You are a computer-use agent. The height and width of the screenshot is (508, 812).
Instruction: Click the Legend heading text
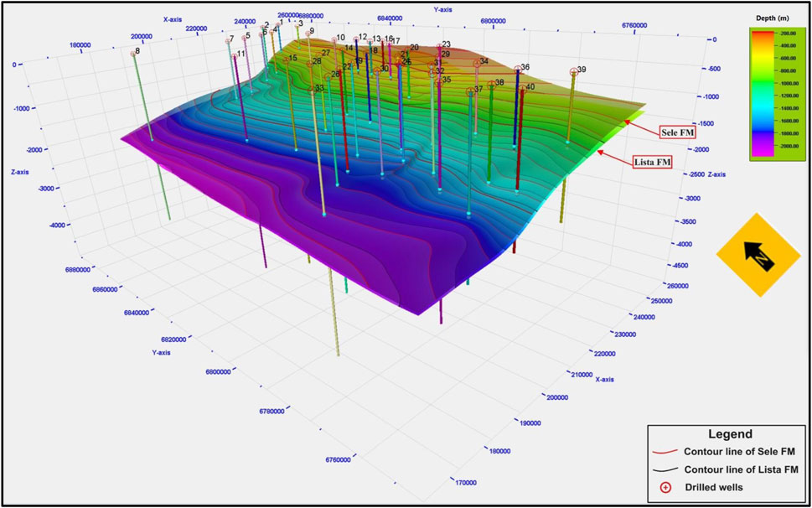tap(730, 434)
